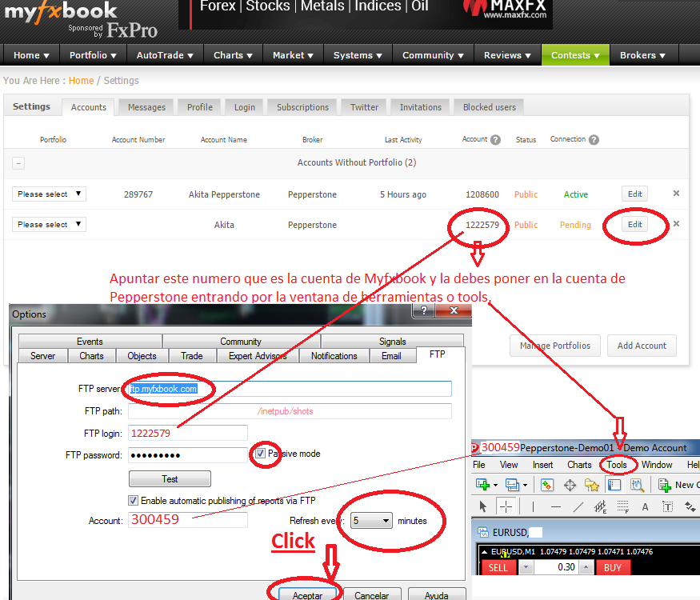The height and width of the screenshot is (600, 700).
Task: Click the New Chart toolbar icon
Action: (x=483, y=485)
